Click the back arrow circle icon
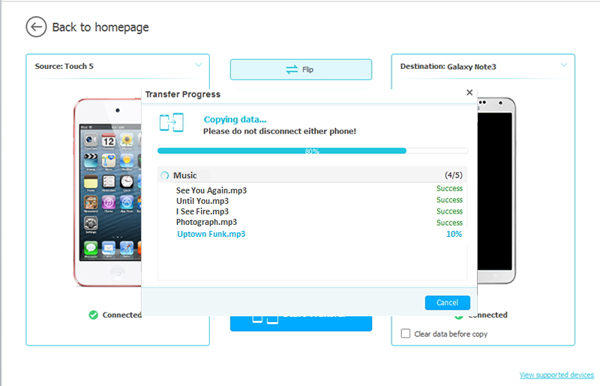This screenshot has height=386, width=600. (36, 27)
